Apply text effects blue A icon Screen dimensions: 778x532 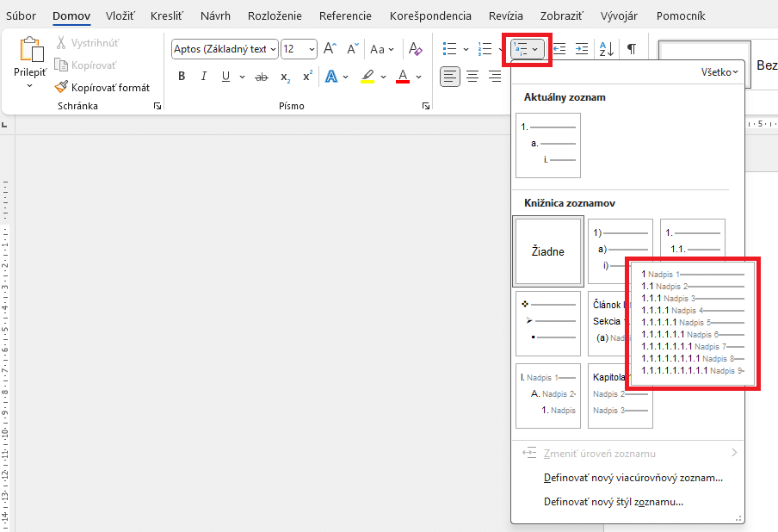331,77
